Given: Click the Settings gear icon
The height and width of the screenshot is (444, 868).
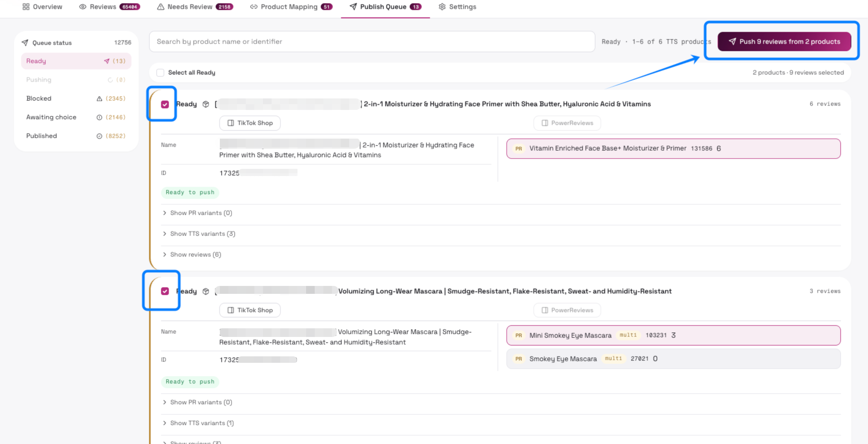Looking at the screenshot, I should coord(442,7).
